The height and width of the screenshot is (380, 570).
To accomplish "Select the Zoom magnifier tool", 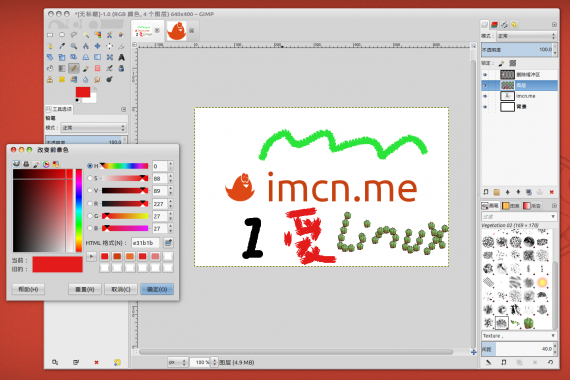I will click(74, 46).
